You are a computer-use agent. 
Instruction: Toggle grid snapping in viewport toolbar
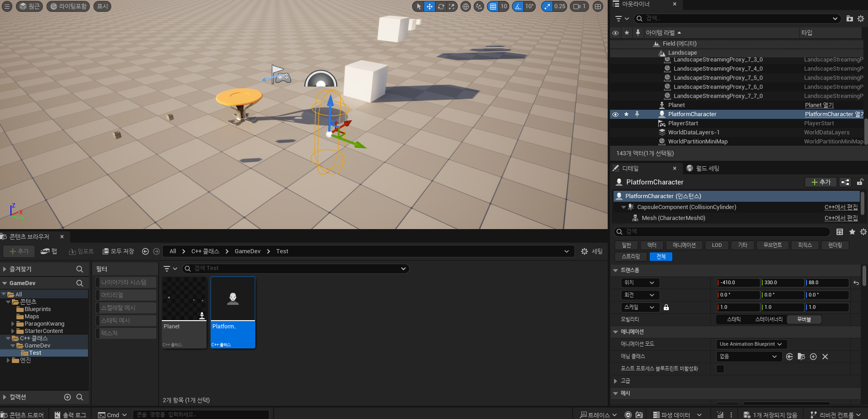(x=493, y=6)
